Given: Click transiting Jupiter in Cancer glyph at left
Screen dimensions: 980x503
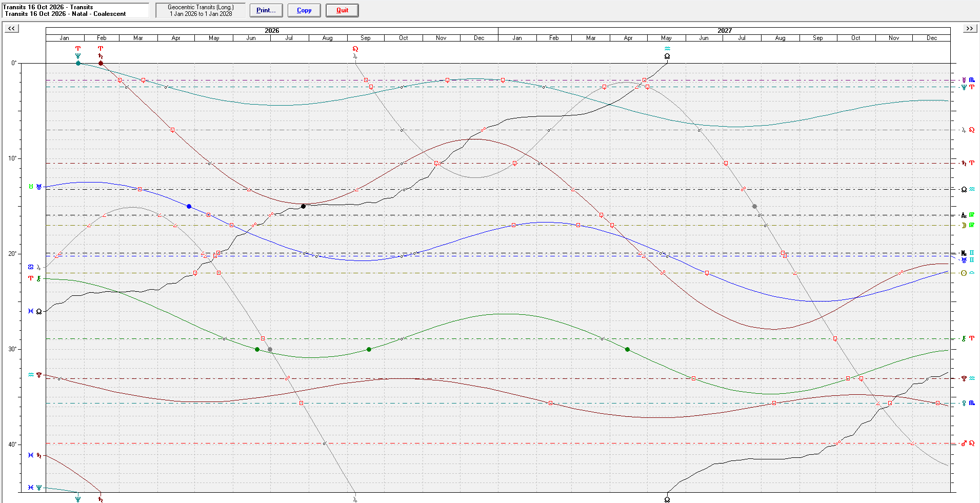Looking at the screenshot, I should (35, 267).
